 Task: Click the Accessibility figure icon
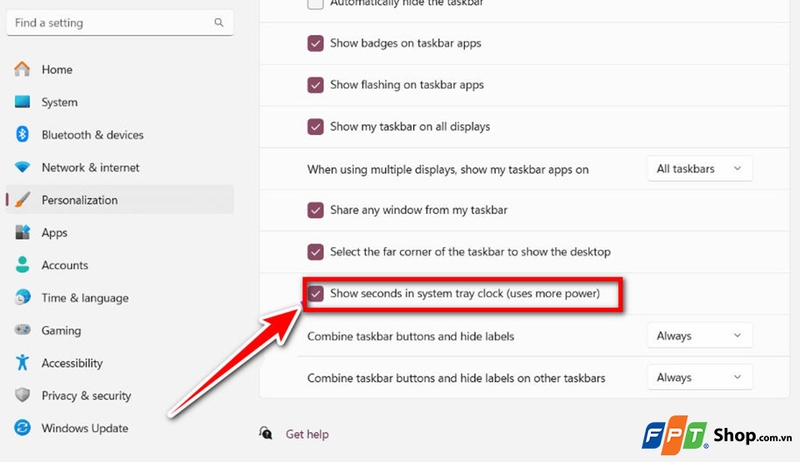click(x=22, y=363)
